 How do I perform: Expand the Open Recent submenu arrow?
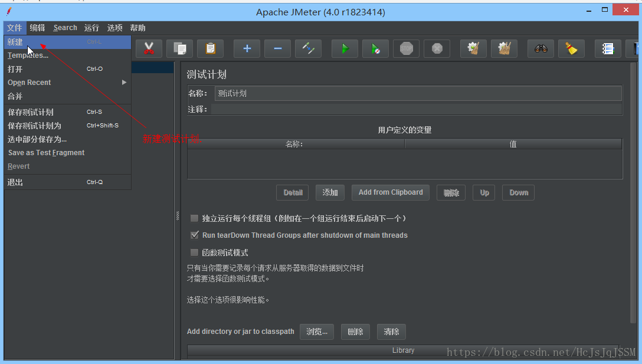point(124,83)
